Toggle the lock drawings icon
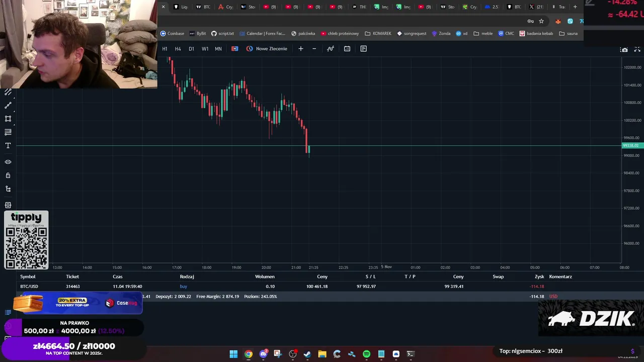Screen dimensions: 644x362 pyautogui.click(x=8, y=175)
